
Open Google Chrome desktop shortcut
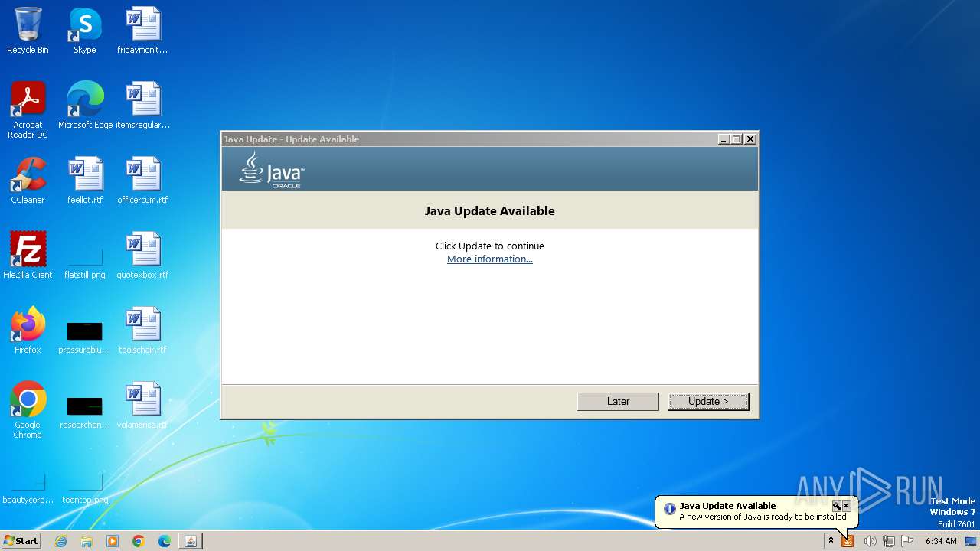coord(28,410)
